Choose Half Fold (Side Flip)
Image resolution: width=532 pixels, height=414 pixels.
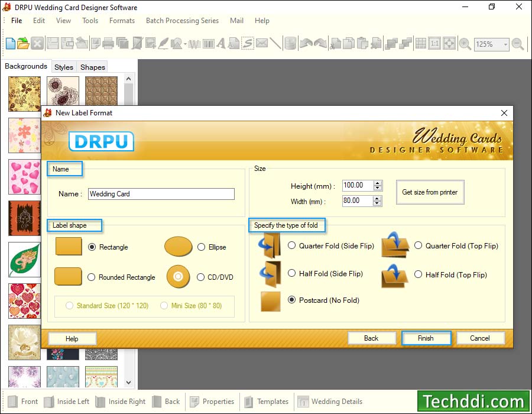(291, 273)
